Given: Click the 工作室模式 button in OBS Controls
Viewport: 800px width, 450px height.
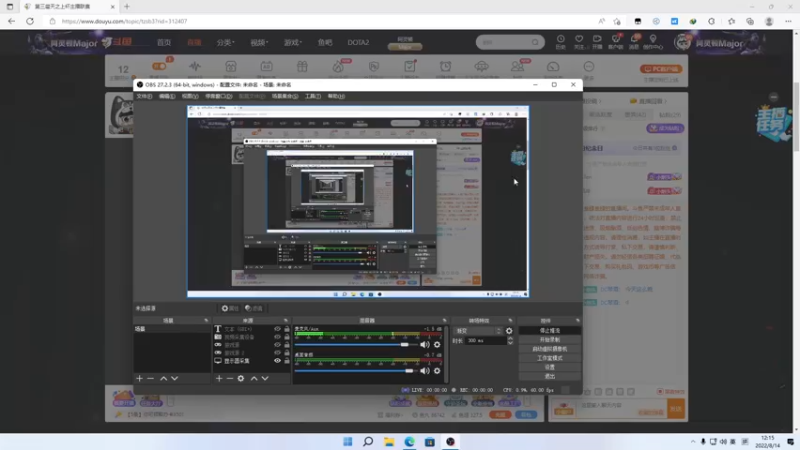Looking at the screenshot, I should (549, 358).
